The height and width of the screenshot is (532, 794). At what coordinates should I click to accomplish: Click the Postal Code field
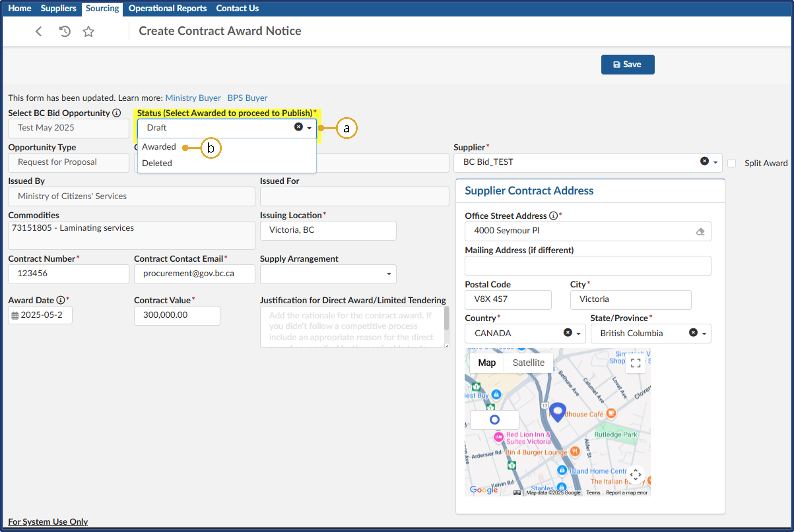(508, 300)
